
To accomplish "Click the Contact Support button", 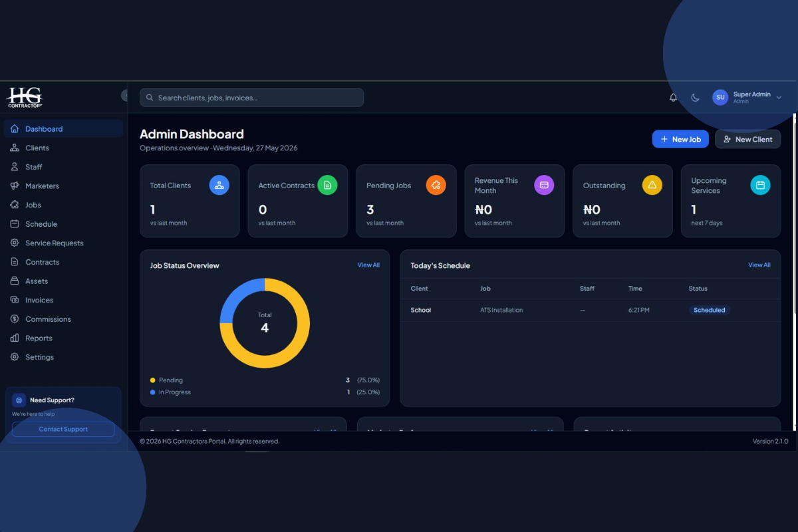I will (x=63, y=429).
